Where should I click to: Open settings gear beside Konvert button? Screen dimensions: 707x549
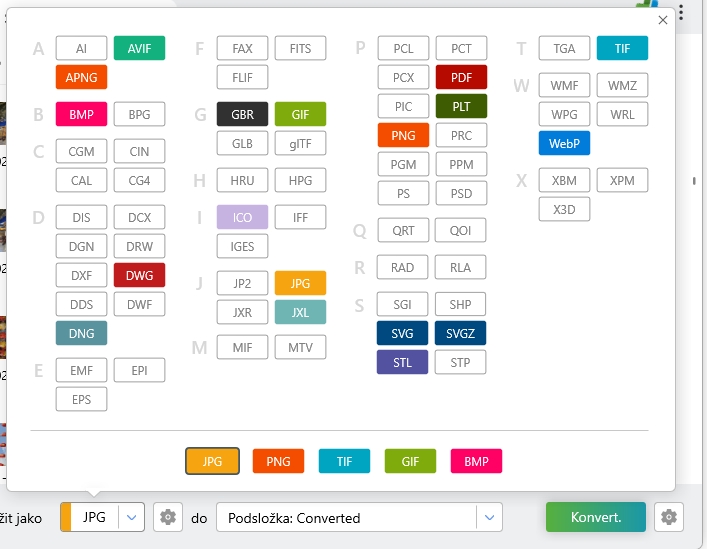coord(669,517)
